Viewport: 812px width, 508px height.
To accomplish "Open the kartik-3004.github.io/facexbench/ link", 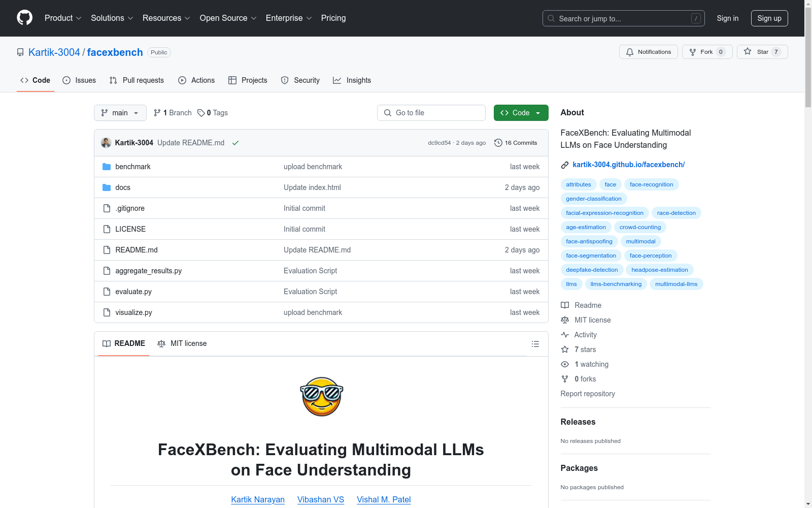I will point(629,165).
